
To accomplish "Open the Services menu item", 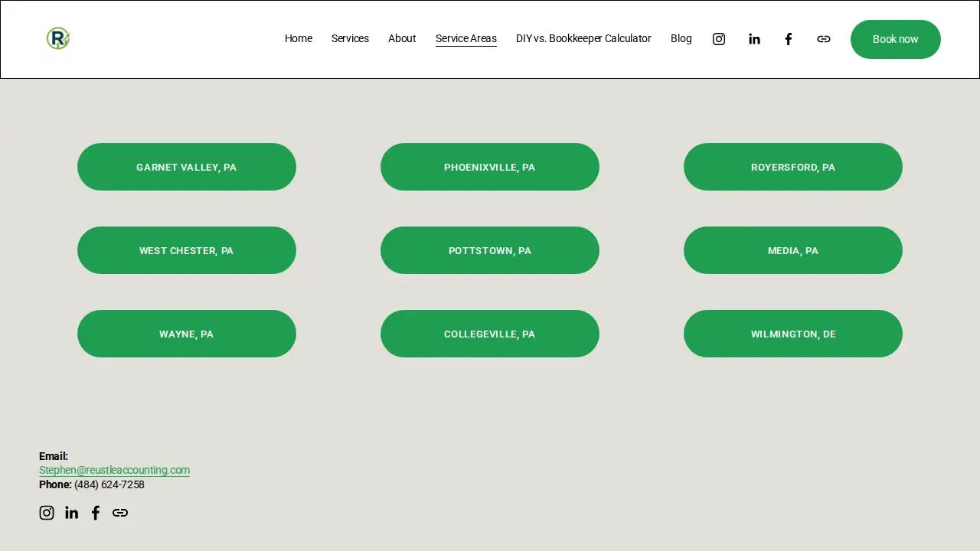I will (350, 38).
